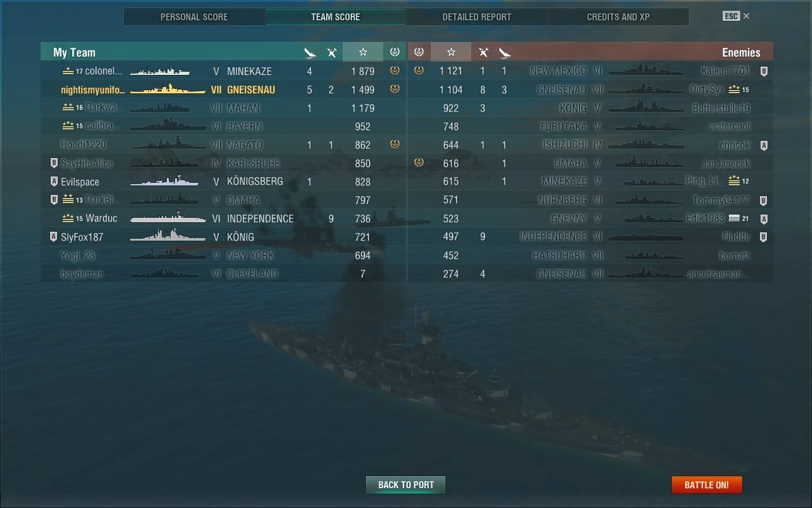Image resolution: width=812 pixels, height=508 pixels.
Task: Sort enemies by planes shot down icon
Action: click(x=483, y=53)
